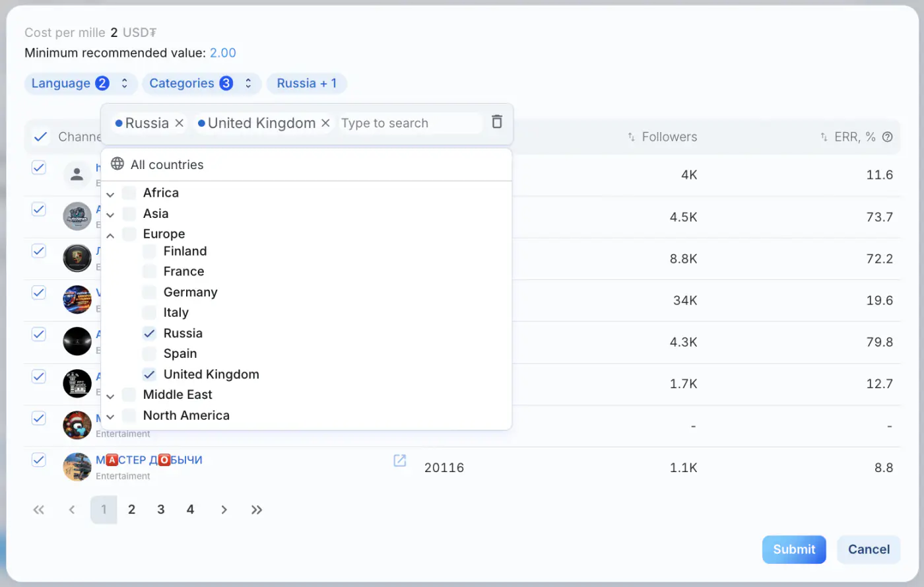Viewport: 924px width, 587px height.
Task: Check the Italy checkbox
Action: 150,312
